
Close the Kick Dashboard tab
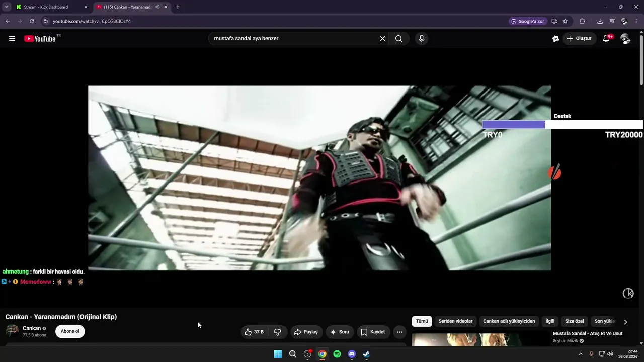pos(86,7)
